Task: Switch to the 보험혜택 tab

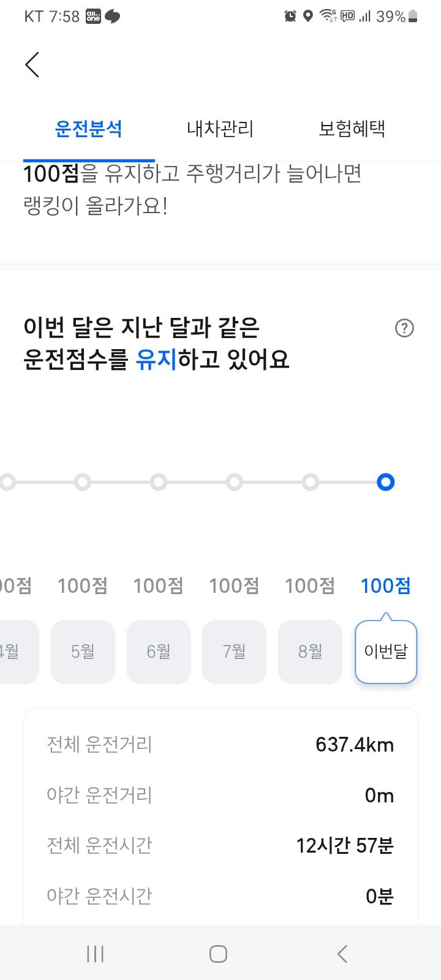Action: click(x=352, y=129)
